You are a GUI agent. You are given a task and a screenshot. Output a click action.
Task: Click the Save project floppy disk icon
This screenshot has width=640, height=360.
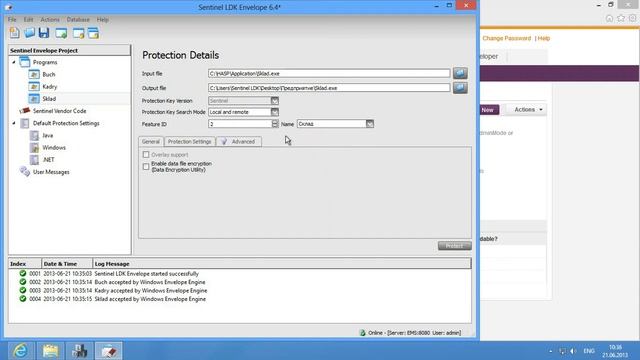(44, 33)
